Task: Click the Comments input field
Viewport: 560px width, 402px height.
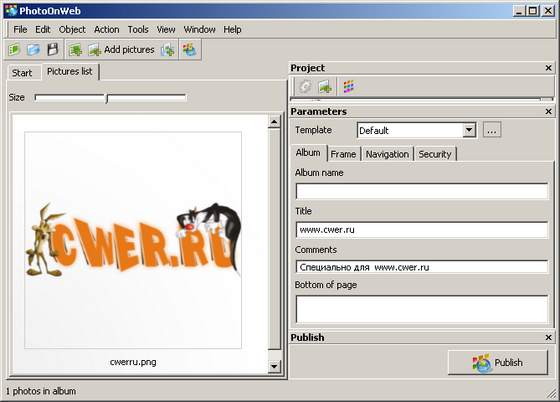Action: pyautogui.click(x=422, y=267)
